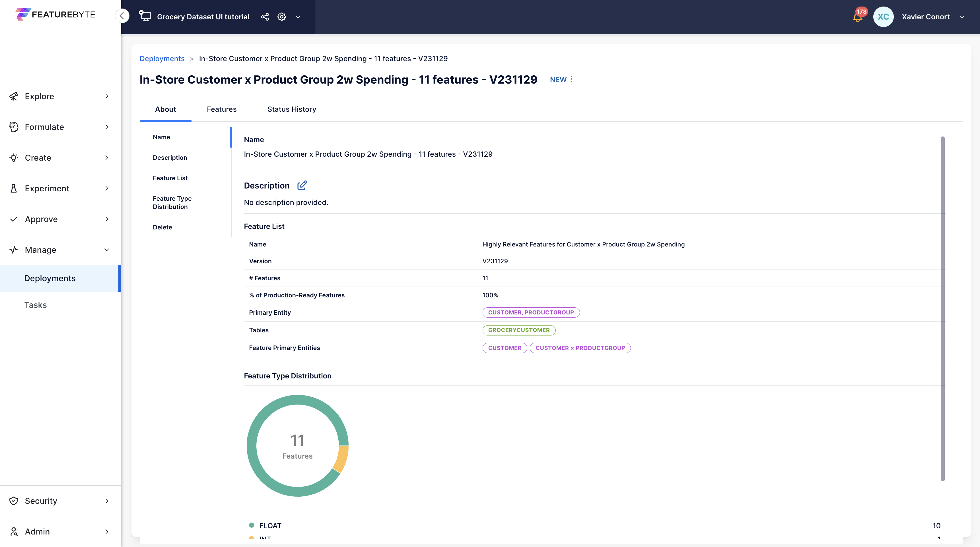The image size is (980, 547).
Task: Click the Explore telescope icon
Action: click(x=14, y=96)
